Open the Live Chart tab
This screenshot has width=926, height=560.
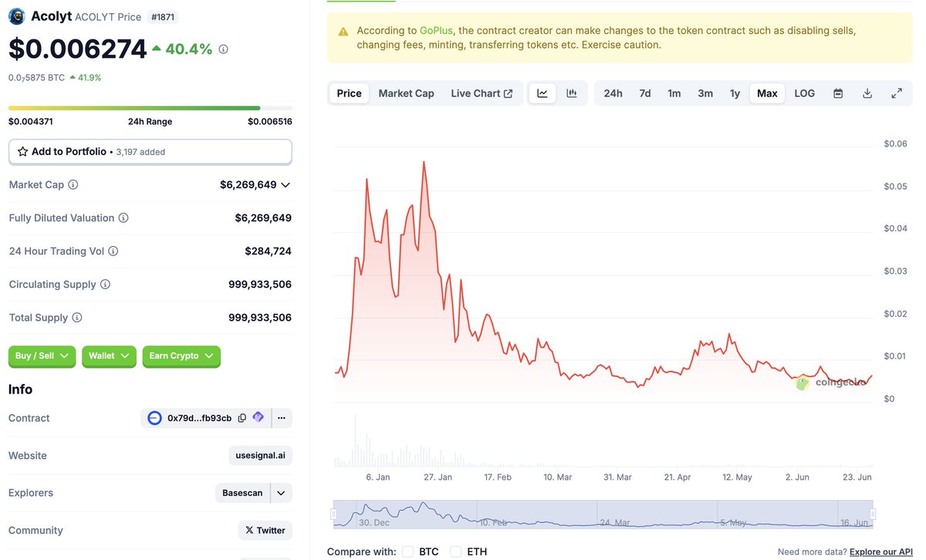[x=482, y=93]
